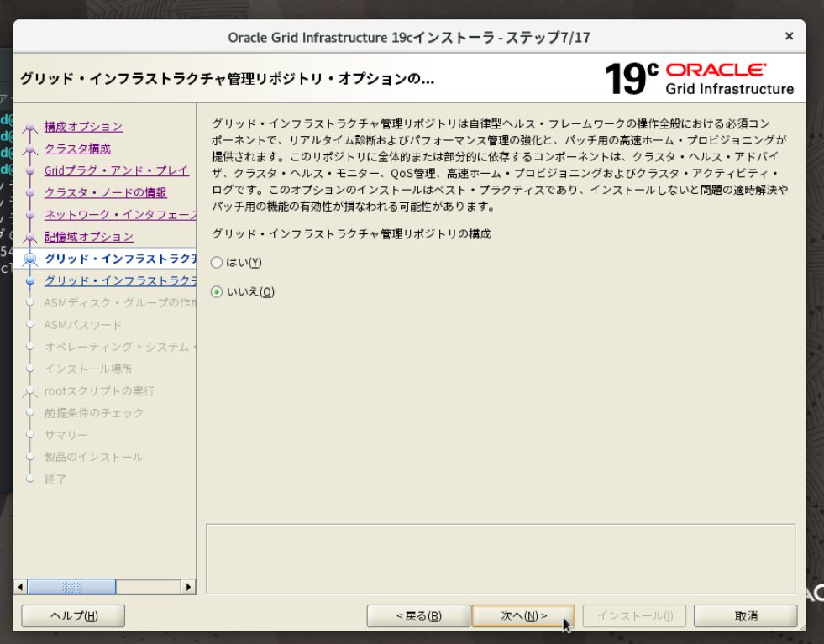Select the bold current グリッド・インフラストラクチャ step
This screenshot has width=824, height=644.
120,259
